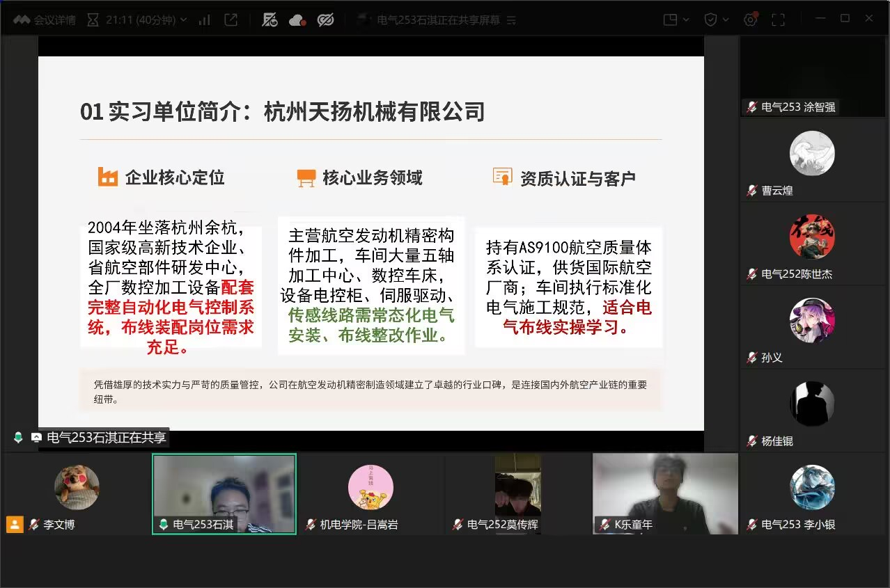Select 电气253石淇's active video tile
890x588 pixels.
(x=224, y=494)
